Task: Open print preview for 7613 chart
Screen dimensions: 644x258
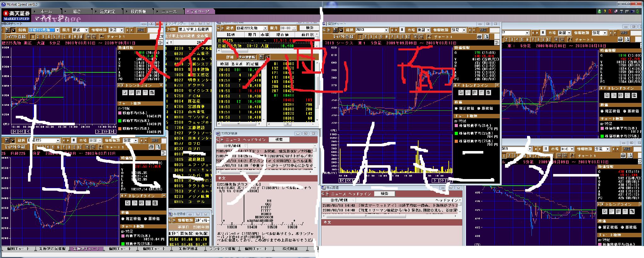Action: point(486,37)
